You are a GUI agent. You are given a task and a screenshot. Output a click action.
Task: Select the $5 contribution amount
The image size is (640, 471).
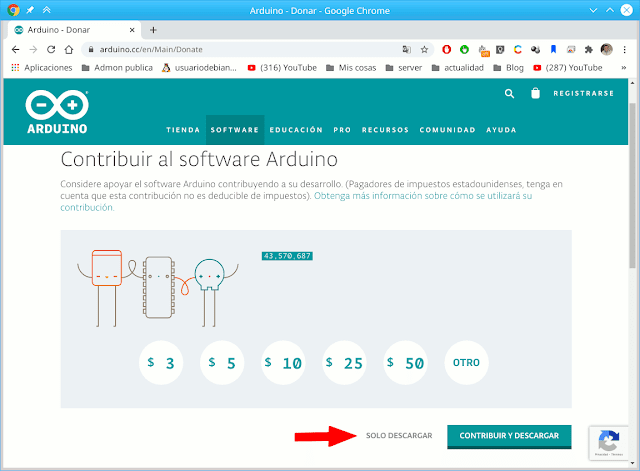click(222, 362)
